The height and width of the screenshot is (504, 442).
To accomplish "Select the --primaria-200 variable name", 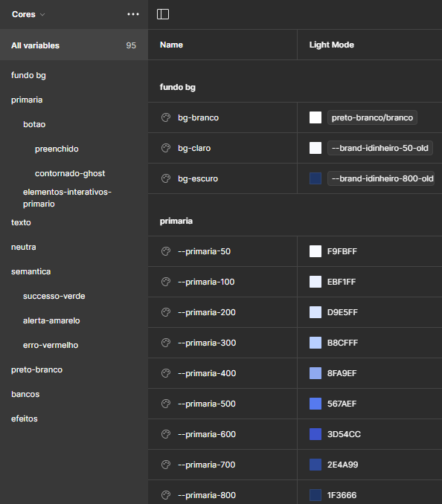I will (207, 312).
